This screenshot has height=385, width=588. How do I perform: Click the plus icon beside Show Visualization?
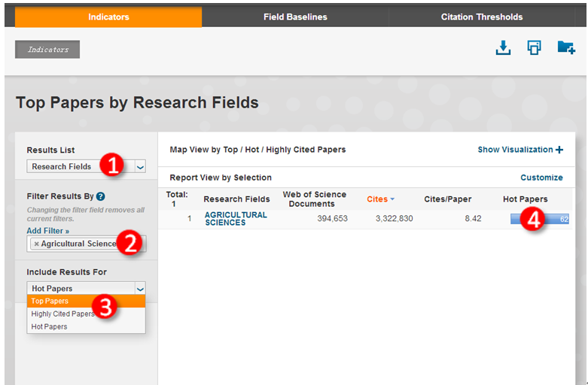pyautogui.click(x=559, y=150)
